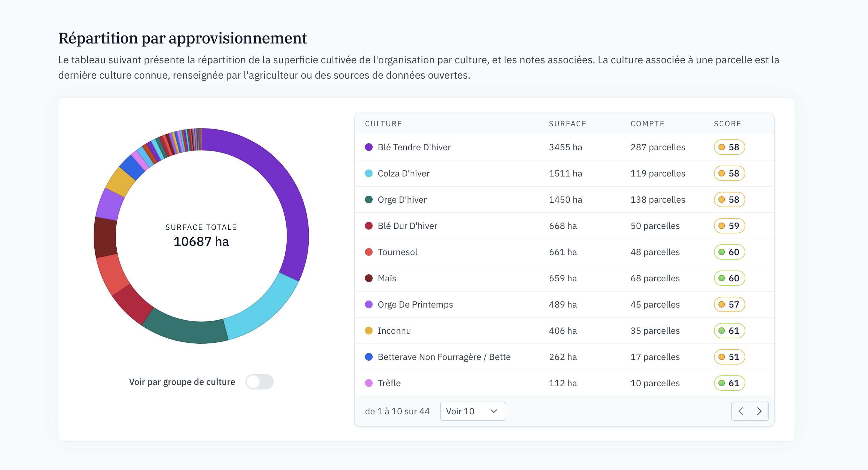This screenshot has width=868, height=470.
Task: Click the Culture column header
Action: pyautogui.click(x=384, y=124)
